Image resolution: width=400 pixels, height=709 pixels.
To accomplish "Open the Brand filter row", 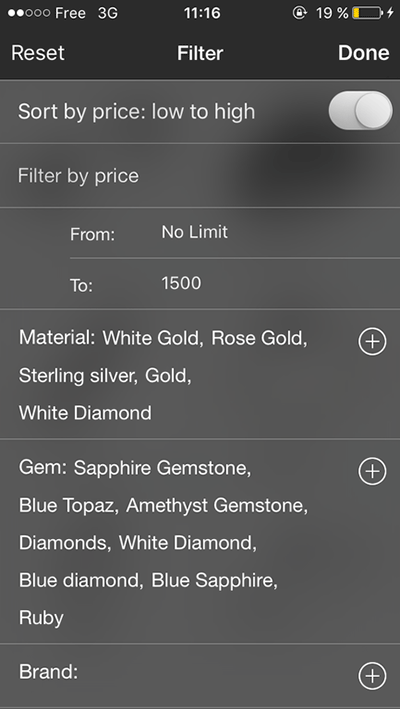I will pos(200,676).
